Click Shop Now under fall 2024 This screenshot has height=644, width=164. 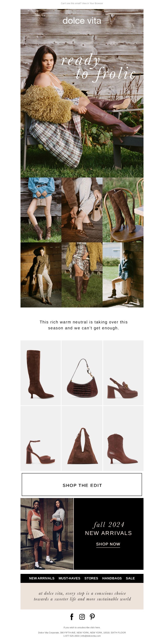[x=108, y=544]
